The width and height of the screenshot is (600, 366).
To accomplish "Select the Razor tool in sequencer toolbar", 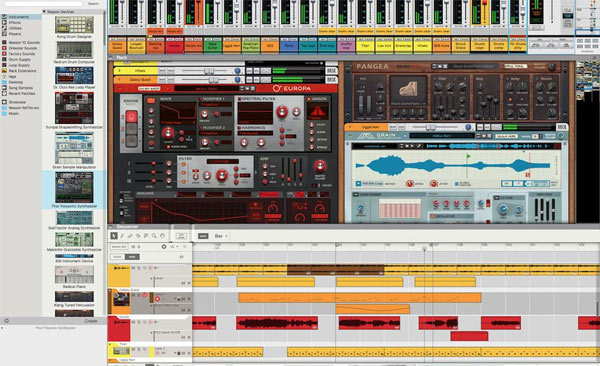I will click(x=138, y=236).
